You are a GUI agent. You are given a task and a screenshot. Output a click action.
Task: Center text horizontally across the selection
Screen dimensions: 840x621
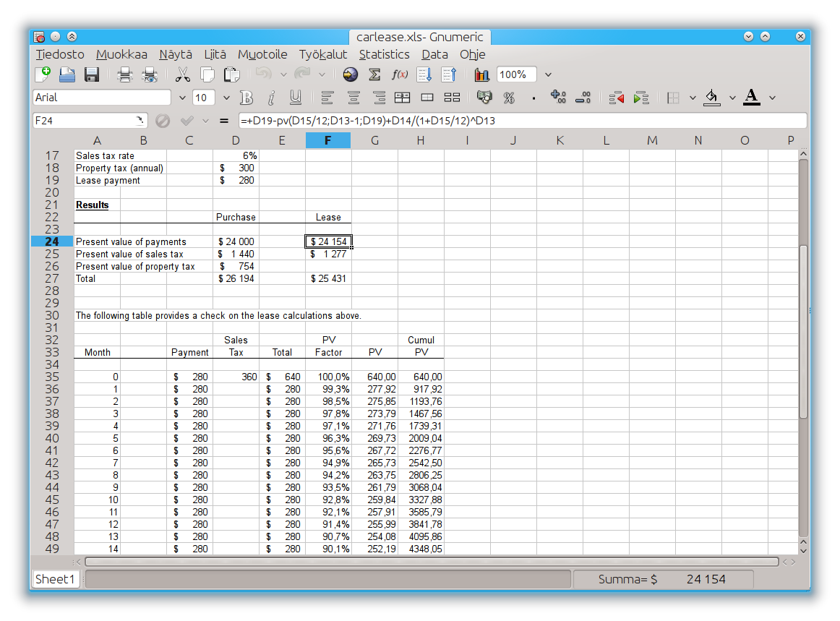pos(402,98)
